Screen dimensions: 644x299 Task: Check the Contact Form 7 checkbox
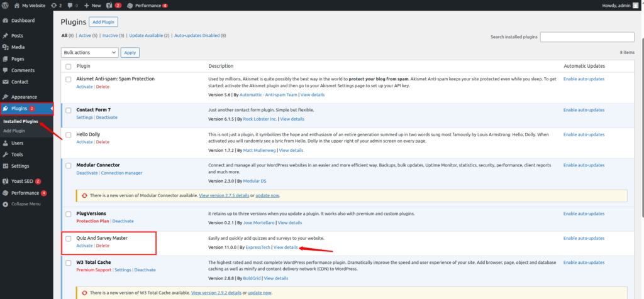(69, 111)
